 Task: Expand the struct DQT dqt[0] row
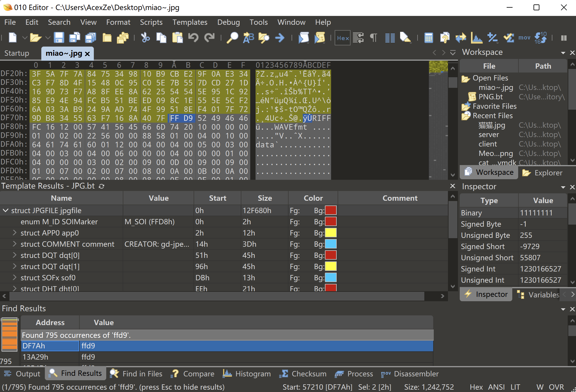coord(14,255)
